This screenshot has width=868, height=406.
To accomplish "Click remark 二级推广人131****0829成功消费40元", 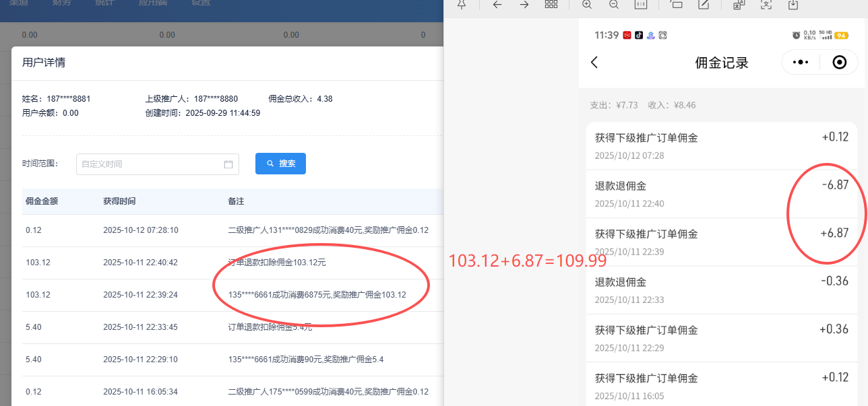I will (x=328, y=230).
